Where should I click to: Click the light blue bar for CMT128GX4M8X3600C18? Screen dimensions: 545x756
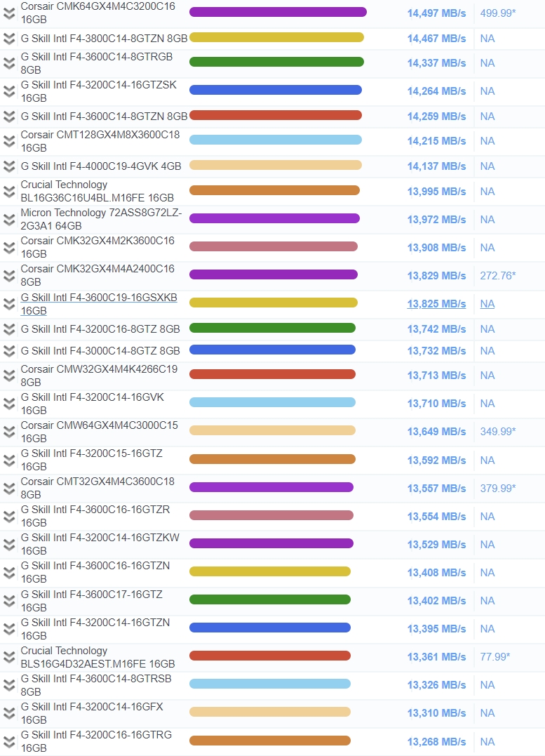276,140
